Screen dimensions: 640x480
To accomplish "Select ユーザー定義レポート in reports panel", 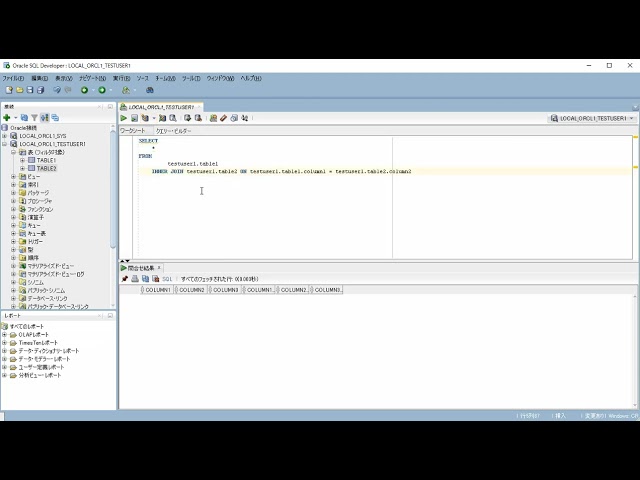I will pyautogui.click(x=41, y=367).
